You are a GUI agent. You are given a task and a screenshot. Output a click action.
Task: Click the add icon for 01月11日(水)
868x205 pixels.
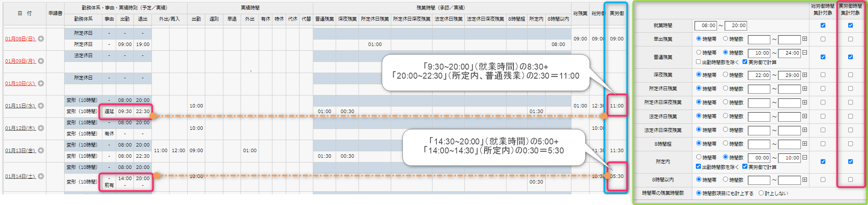pos(41,106)
